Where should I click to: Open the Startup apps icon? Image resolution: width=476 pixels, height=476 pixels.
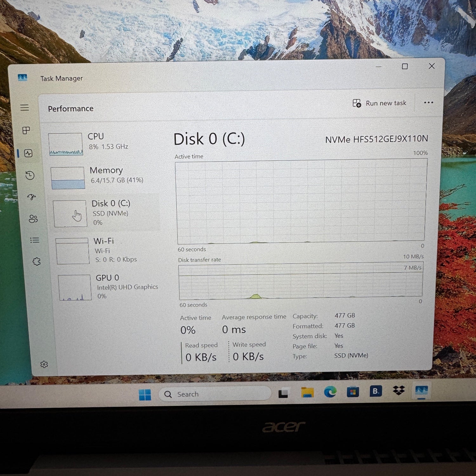coord(31,197)
